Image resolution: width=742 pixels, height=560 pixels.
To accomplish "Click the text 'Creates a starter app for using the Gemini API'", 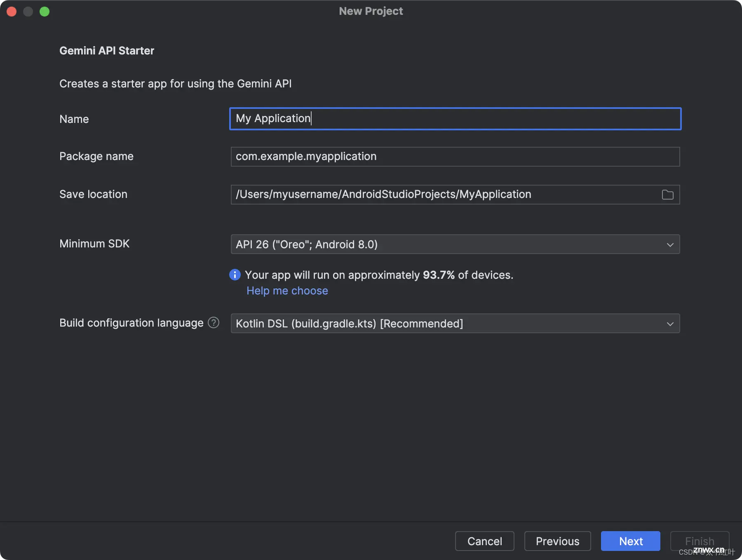I will click(176, 84).
